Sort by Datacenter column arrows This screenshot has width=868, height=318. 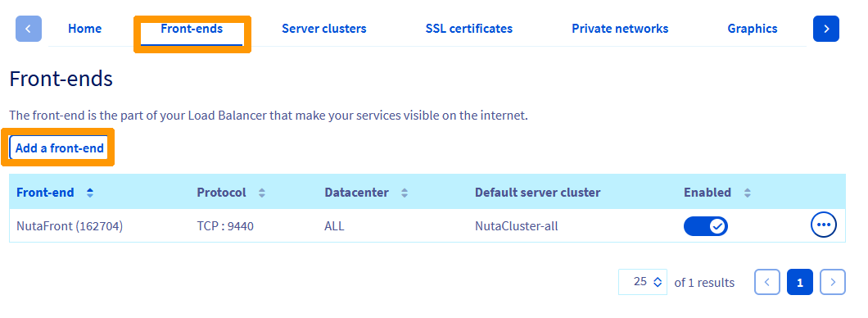coord(405,193)
